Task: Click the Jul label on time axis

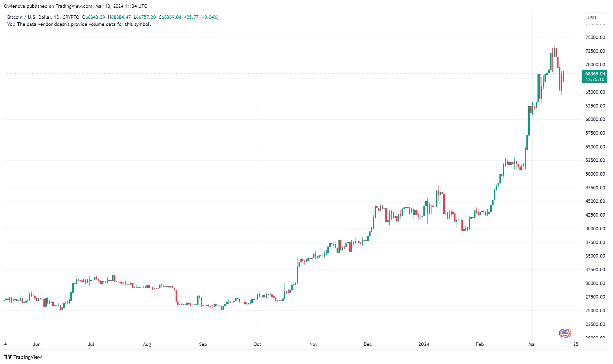Action: click(91, 344)
